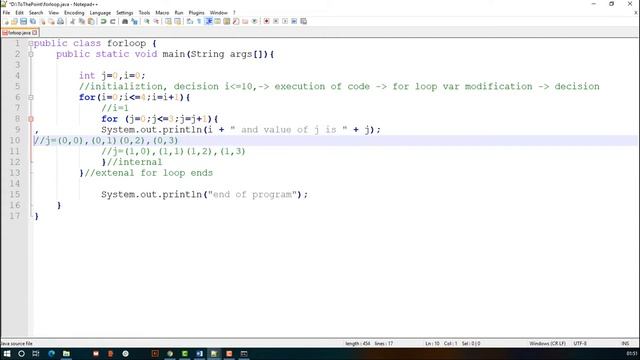This screenshot has height=360, width=640.
Task: Open File Explorer from the taskbar
Action: tap(66, 353)
